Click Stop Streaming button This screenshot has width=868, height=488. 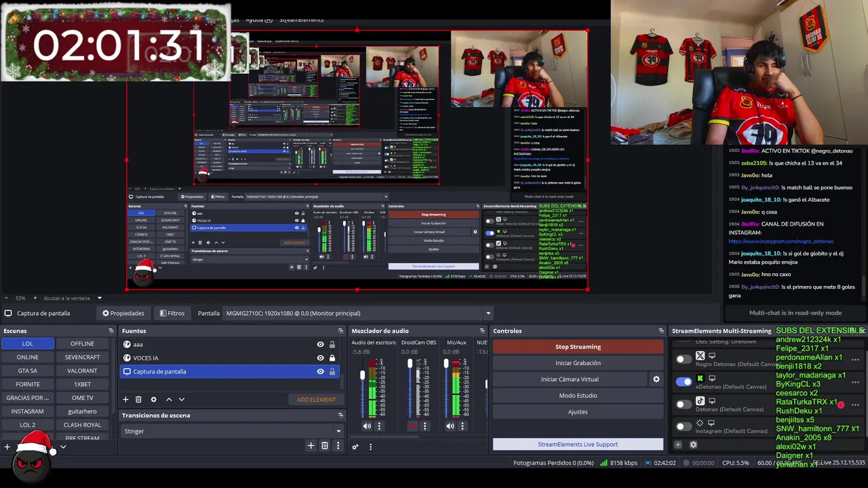[578, 346]
